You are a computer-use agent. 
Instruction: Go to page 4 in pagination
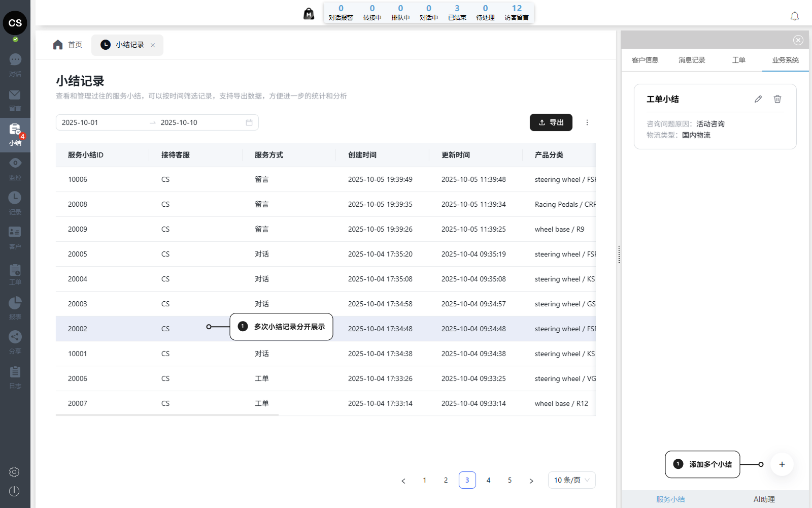488,480
